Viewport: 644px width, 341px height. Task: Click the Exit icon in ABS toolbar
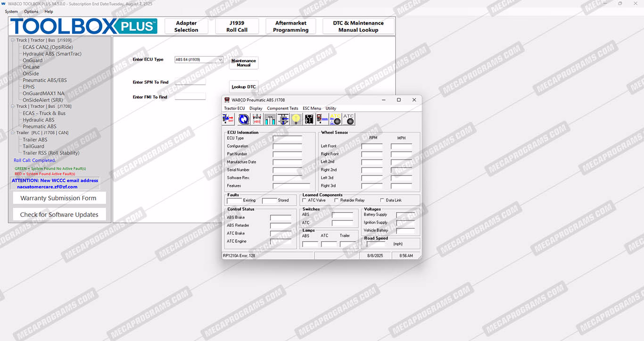[228, 119]
